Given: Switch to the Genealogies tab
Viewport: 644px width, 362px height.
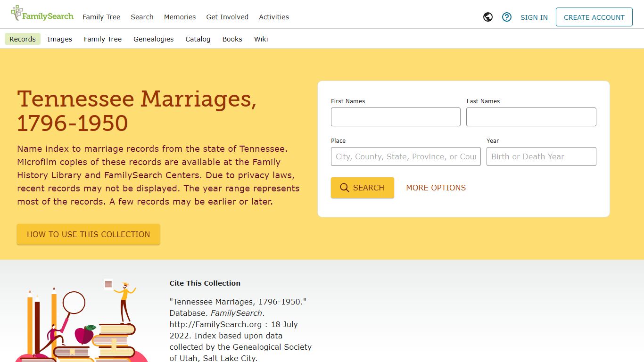Looking at the screenshot, I should (153, 39).
